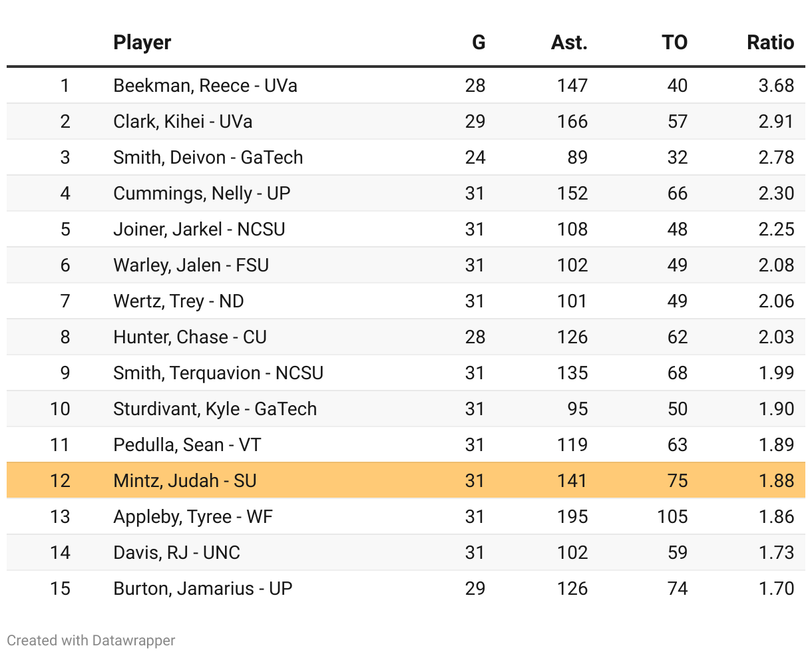Click Cummings, Nelly - UP player name
Screen dimensions: 812x656
click(202, 194)
